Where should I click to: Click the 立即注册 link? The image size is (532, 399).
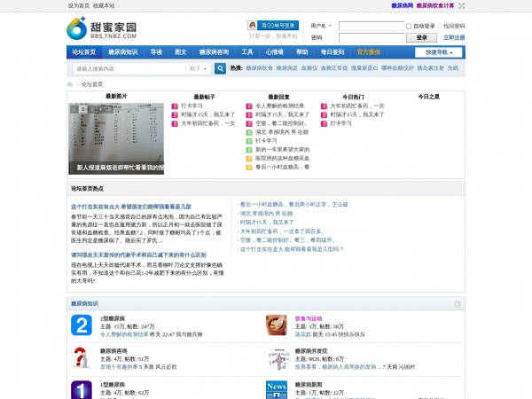coord(454,37)
